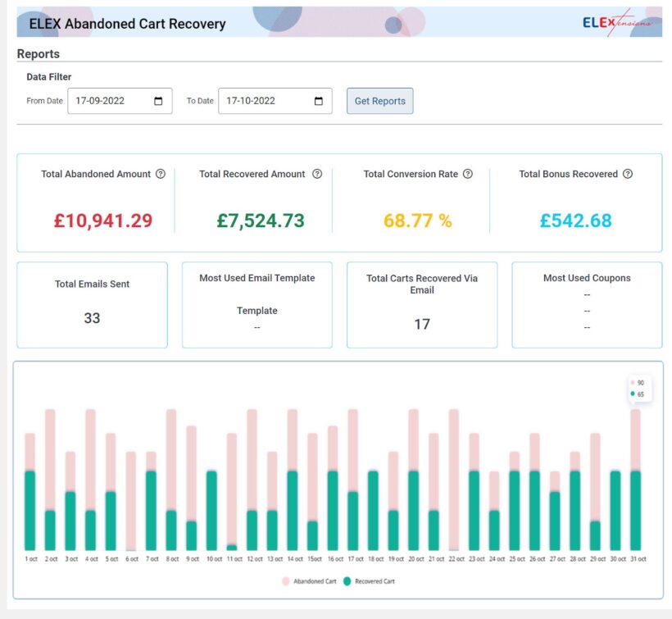Click the Data Filter label
This screenshot has height=619, width=672.
point(51,76)
